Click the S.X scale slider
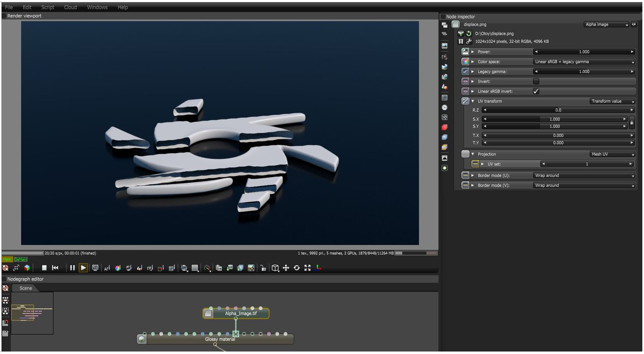This screenshot has height=354, width=644. (x=555, y=119)
